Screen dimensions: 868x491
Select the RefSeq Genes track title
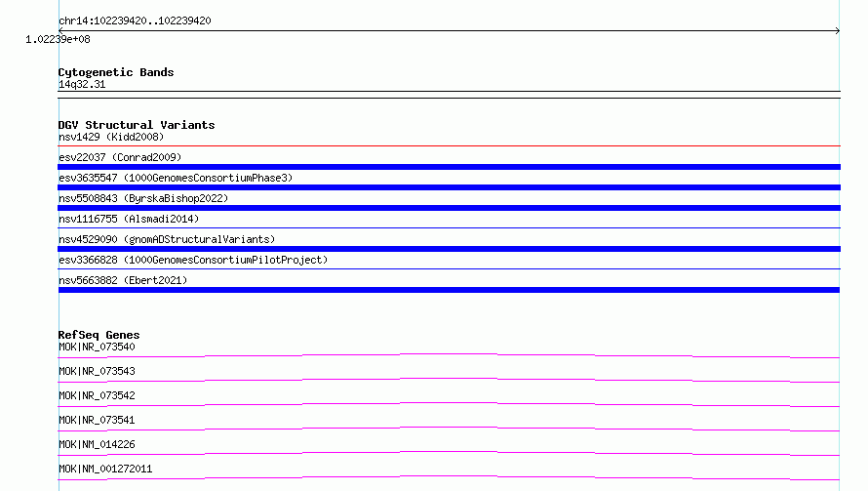click(x=99, y=335)
